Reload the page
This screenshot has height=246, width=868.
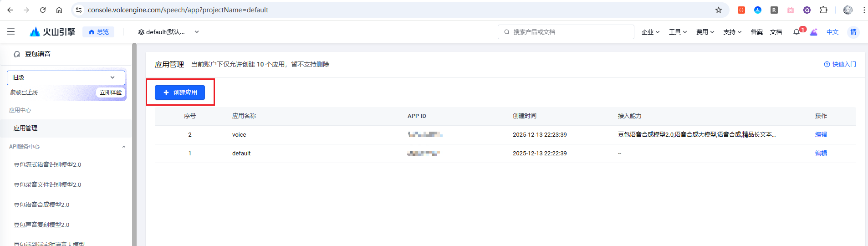(x=43, y=10)
